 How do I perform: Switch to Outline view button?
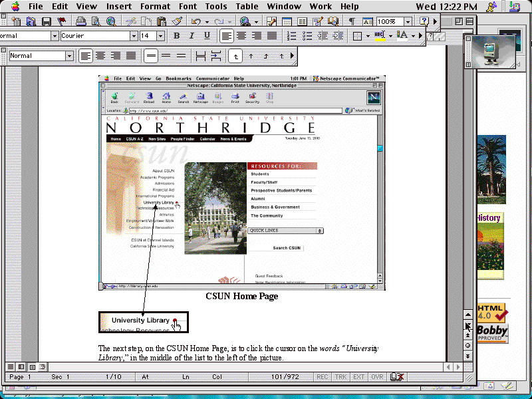(x=43, y=367)
